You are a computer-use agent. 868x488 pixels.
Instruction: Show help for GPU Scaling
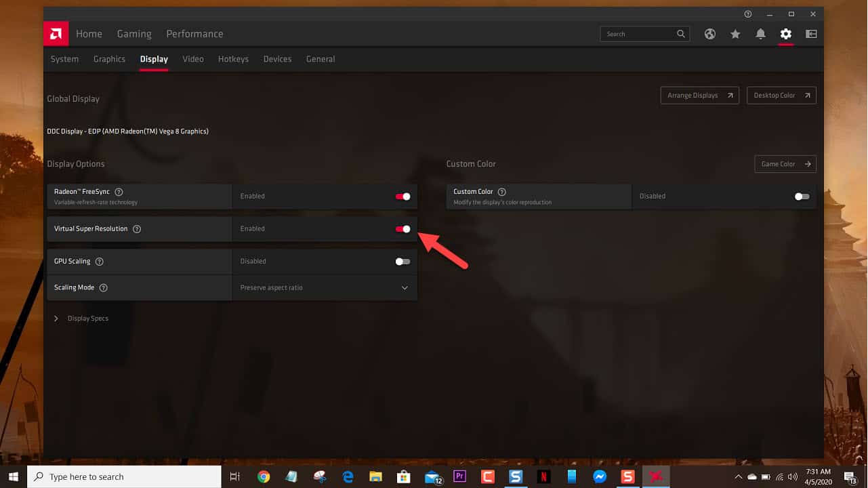[100, 262]
